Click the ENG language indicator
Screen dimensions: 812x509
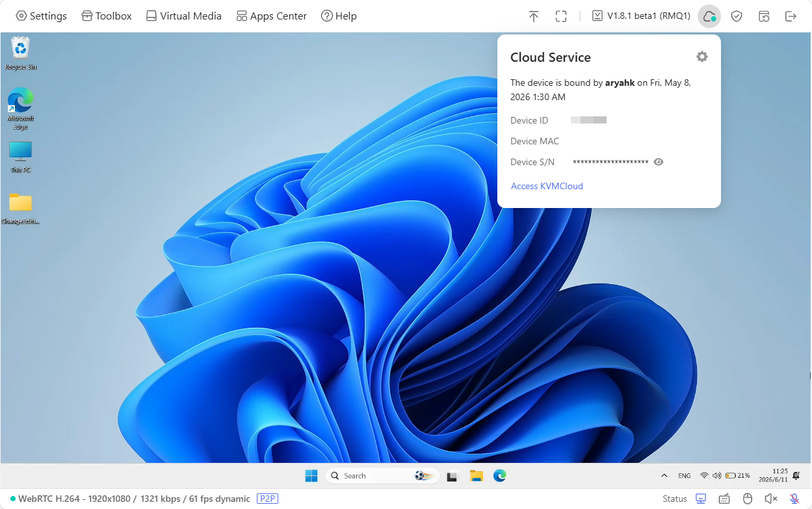[685, 476]
